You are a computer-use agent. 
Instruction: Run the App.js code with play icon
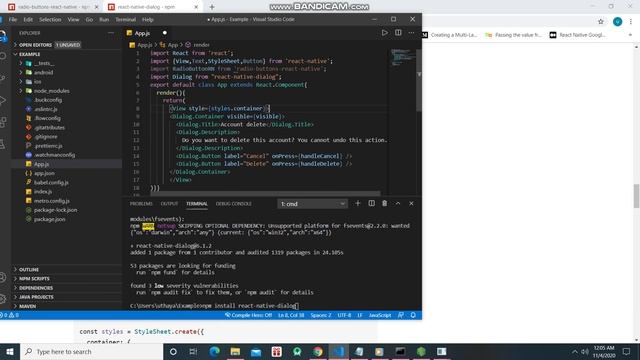click(x=384, y=33)
